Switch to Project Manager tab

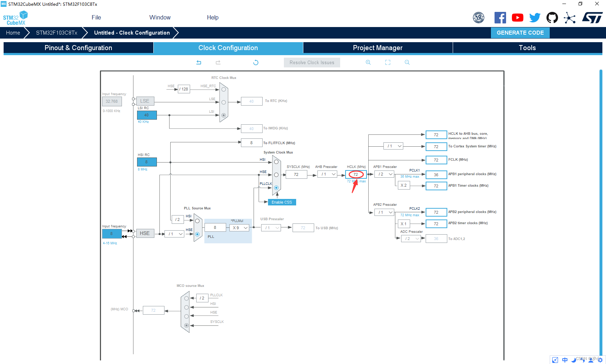tap(378, 48)
